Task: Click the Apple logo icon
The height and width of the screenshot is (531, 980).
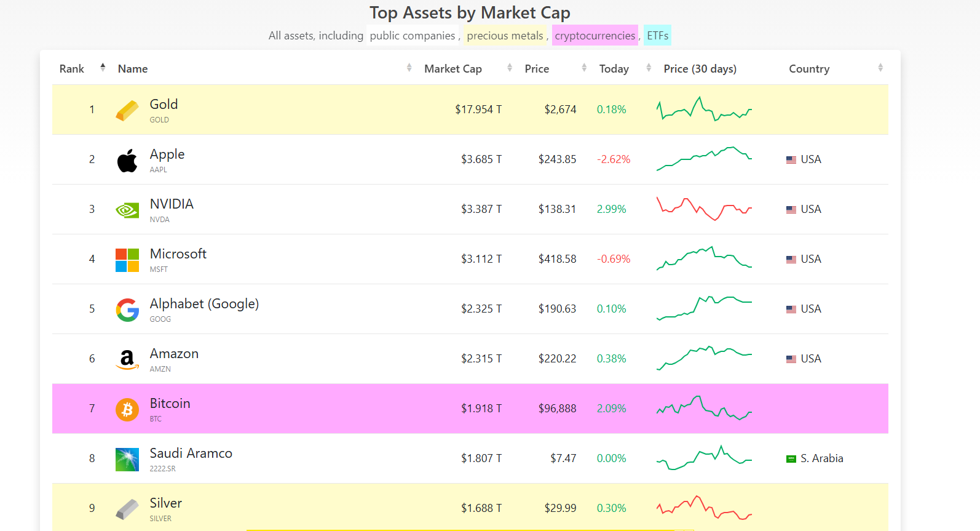Action: [127, 161]
